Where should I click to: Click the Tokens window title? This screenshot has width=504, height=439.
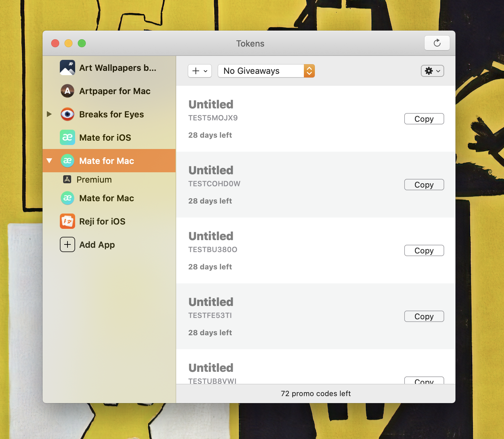250,44
